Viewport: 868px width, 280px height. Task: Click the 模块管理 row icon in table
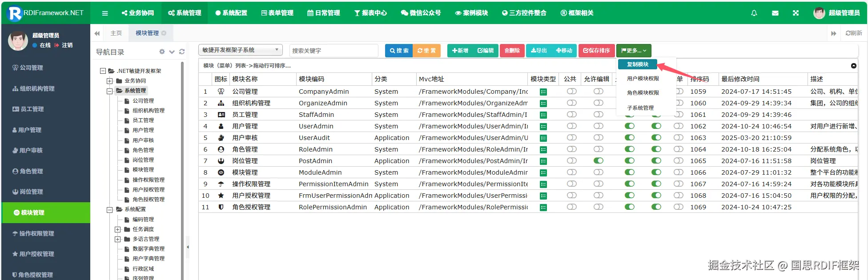pos(221,172)
